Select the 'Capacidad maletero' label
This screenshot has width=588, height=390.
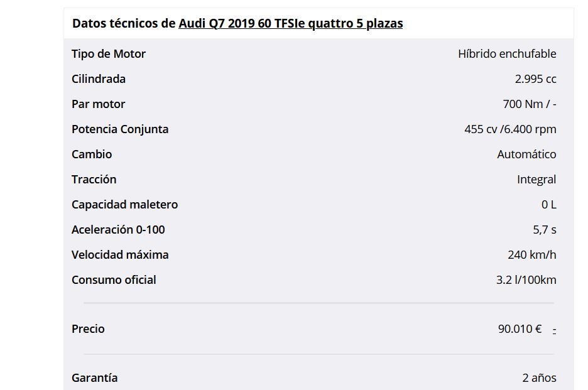(125, 205)
